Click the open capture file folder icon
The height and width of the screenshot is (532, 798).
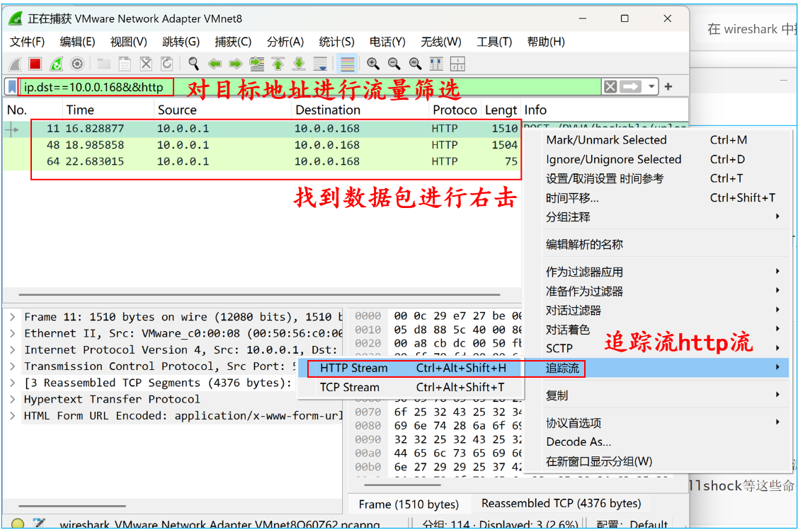pos(104,64)
